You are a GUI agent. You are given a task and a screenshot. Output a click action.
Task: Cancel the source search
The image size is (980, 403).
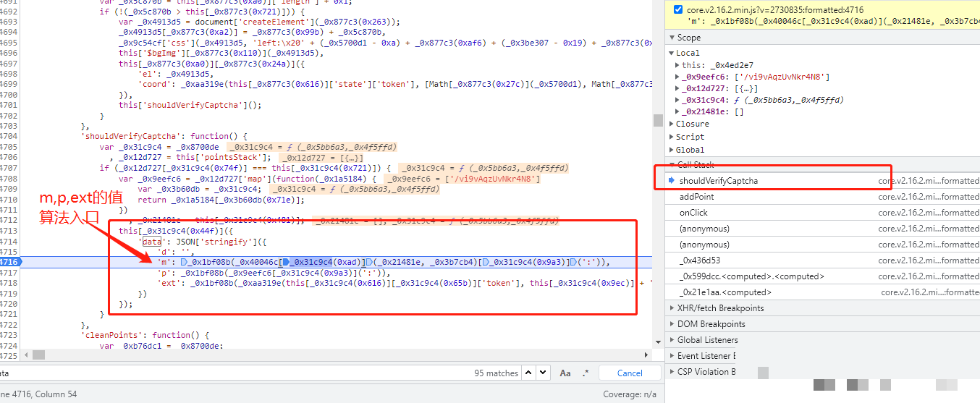pyautogui.click(x=630, y=373)
